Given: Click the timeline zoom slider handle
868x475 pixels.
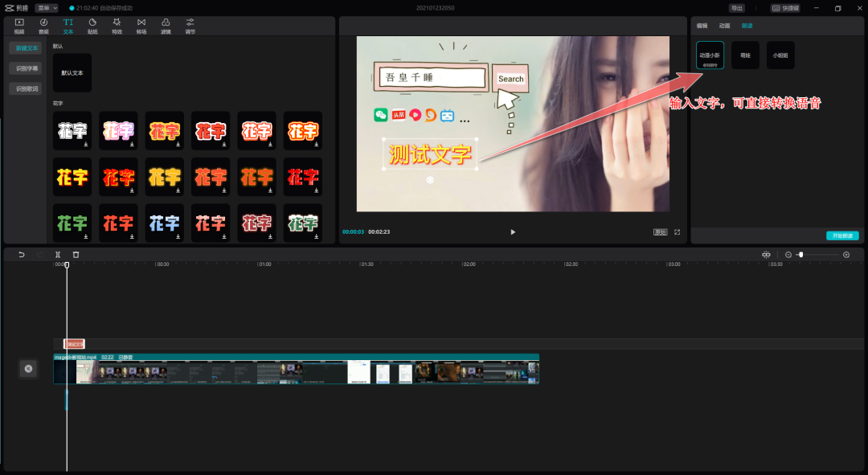Looking at the screenshot, I should (x=800, y=255).
